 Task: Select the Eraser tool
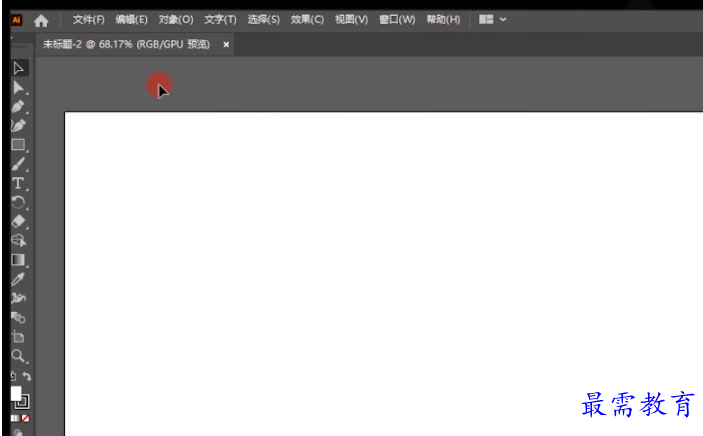coord(18,221)
